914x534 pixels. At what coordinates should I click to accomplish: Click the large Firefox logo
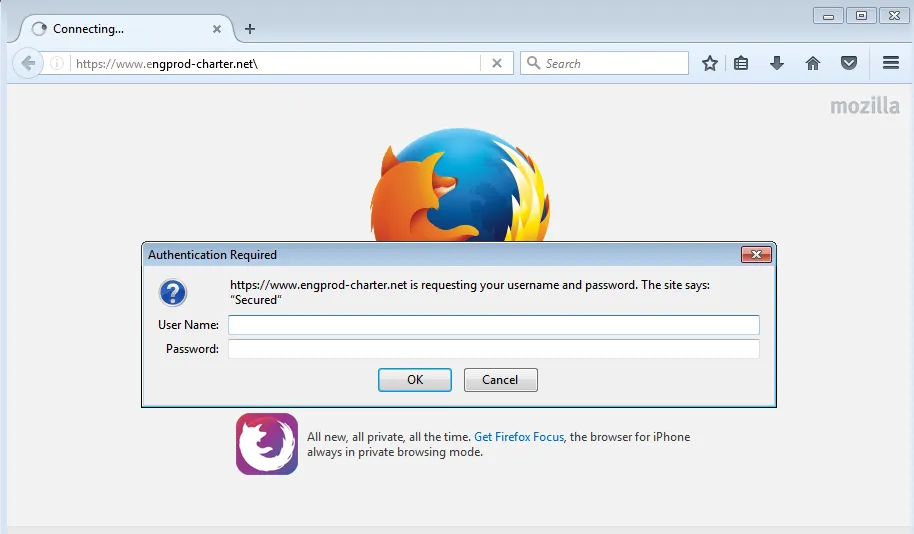(x=460, y=184)
